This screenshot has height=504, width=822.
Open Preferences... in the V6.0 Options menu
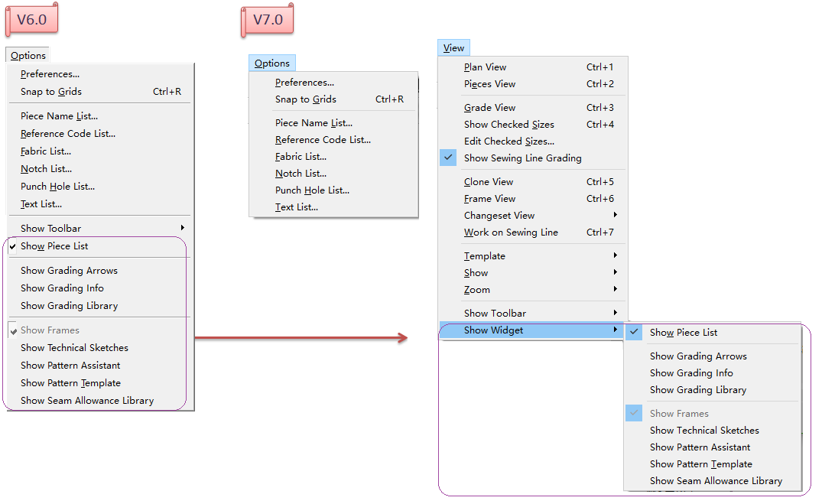coord(50,74)
